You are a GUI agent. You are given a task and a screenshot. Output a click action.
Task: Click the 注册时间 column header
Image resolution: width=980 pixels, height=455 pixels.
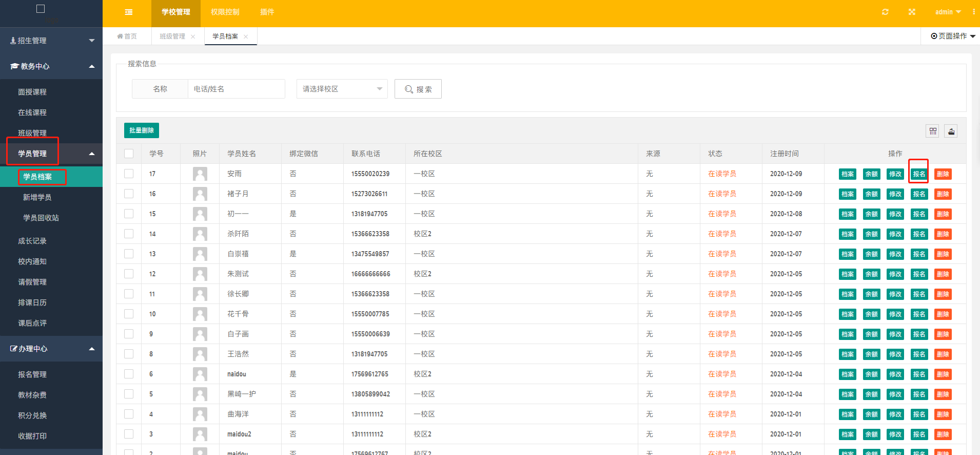(x=784, y=154)
